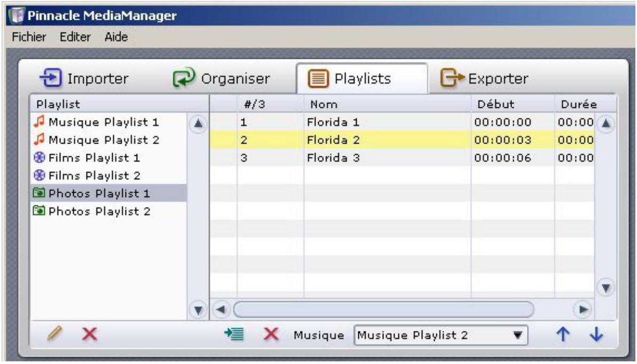Select the Florida 3 row
Viewport: 637px width, 364px height.
(x=402, y=157)
